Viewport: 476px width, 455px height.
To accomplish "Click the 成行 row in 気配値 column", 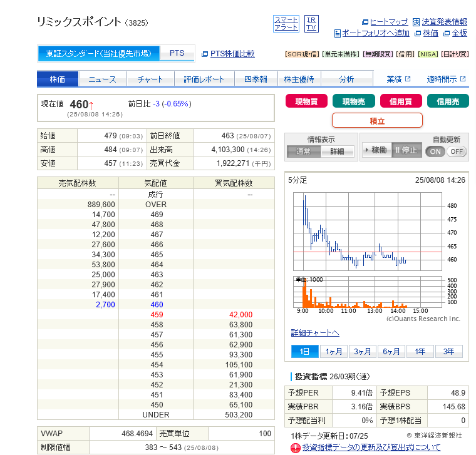I will click(x=155, y=195).
